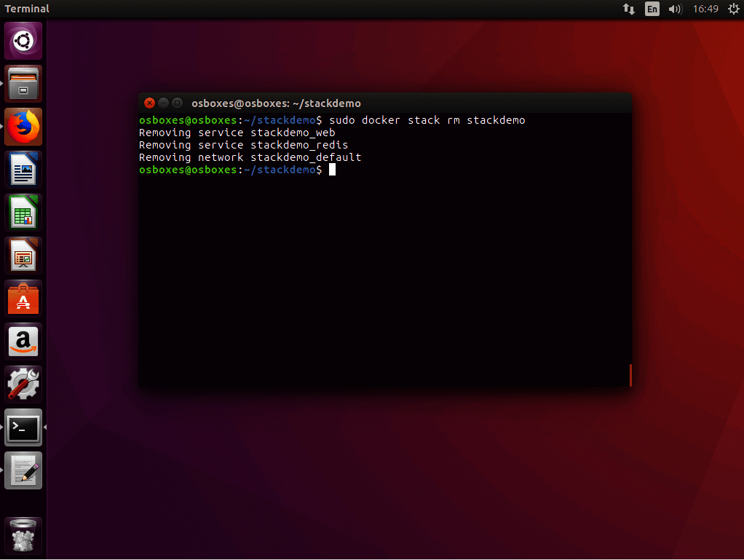
Task: Open the Files manager from launcher
Action: tap(23, 84)
